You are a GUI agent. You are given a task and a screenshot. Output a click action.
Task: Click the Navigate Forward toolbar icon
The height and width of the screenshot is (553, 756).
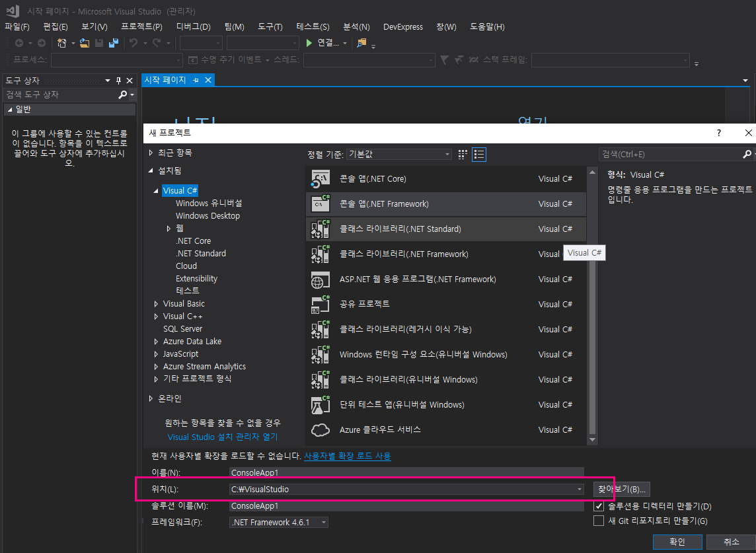point(42,44)
